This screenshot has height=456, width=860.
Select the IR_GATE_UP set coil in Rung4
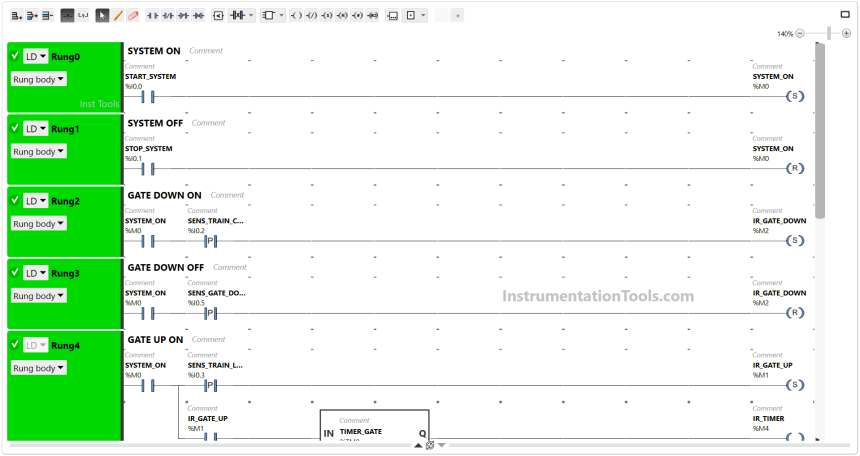[x=795, y=385]
